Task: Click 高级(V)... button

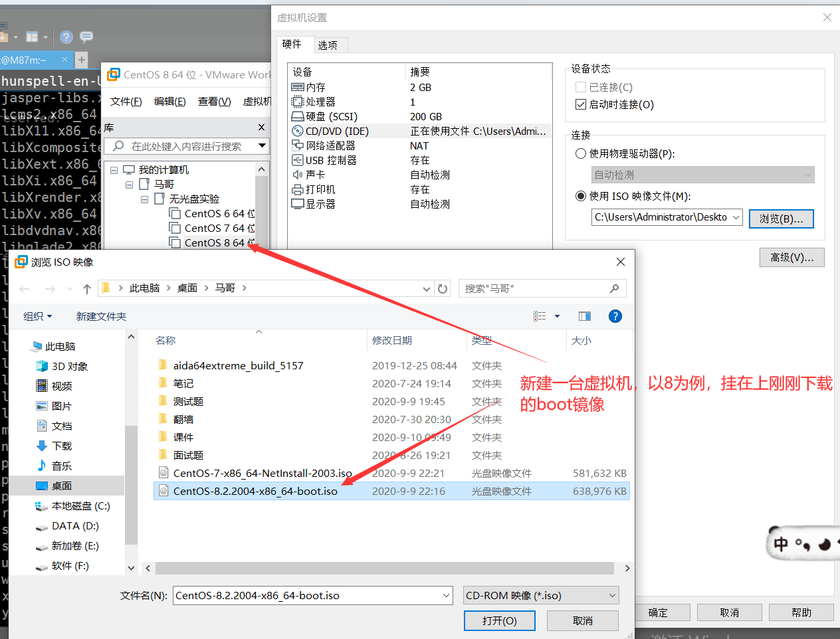Action: click(x=792, y=258)
